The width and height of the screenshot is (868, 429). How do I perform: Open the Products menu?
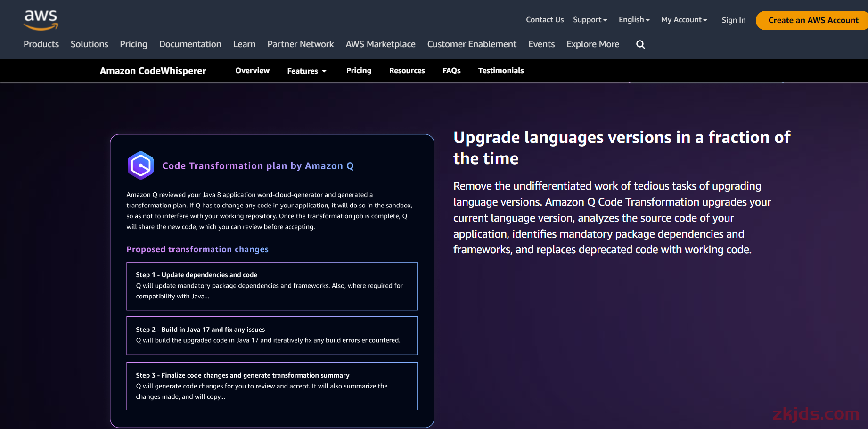click(41, 44)
